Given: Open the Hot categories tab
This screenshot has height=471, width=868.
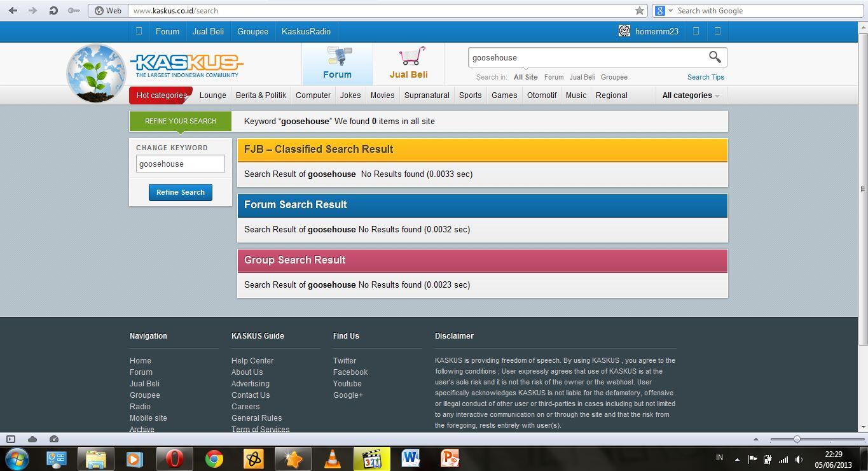Looking at the screenshot, I should coord(161,95).
